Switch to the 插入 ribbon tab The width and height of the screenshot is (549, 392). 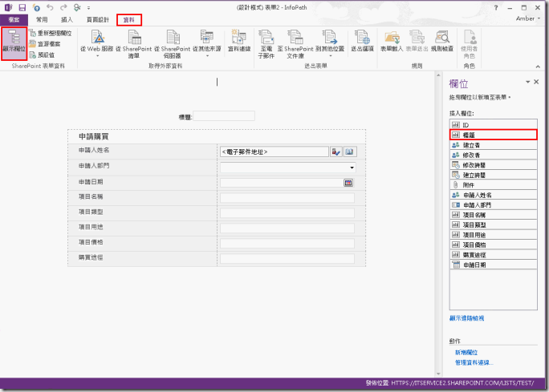coord(67,18)
